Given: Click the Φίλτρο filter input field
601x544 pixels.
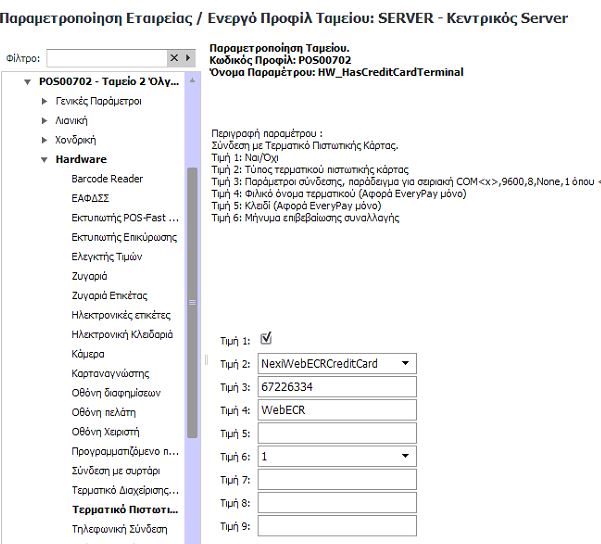Looking at the screenshot, I should coord(105,59).
